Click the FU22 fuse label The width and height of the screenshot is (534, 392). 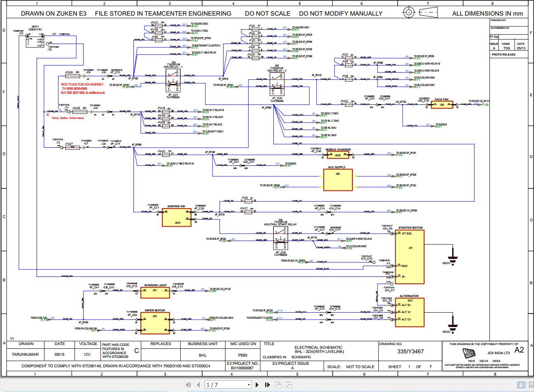[344, 101]
